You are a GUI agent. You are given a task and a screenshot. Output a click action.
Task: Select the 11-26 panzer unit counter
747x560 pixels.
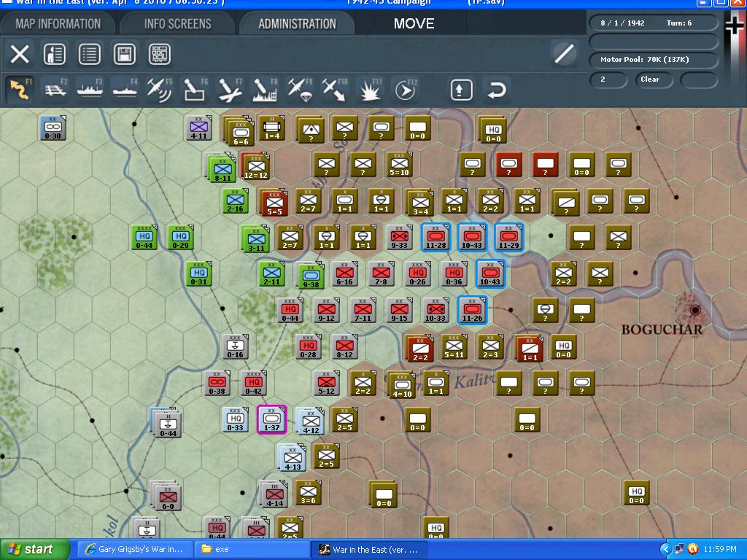pyautogui.click(x=472, y=310)
